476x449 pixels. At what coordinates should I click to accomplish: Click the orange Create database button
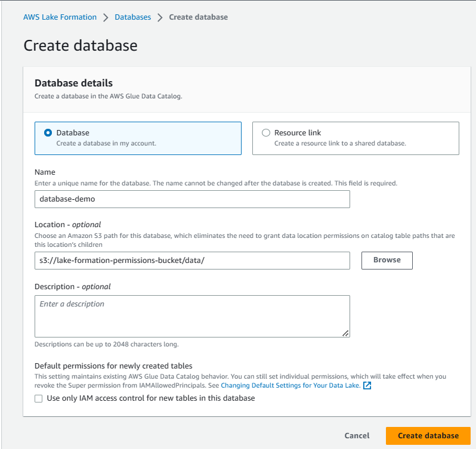[428, 435]
